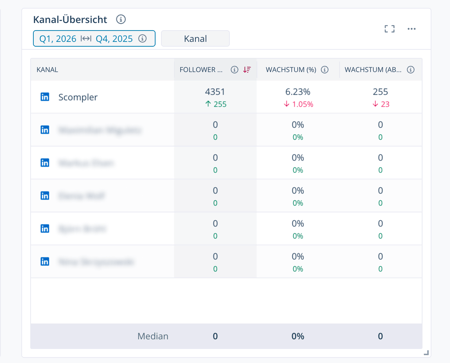
Task: Click the LinkedIn icon in the last channel row
Action: [45, 261]
